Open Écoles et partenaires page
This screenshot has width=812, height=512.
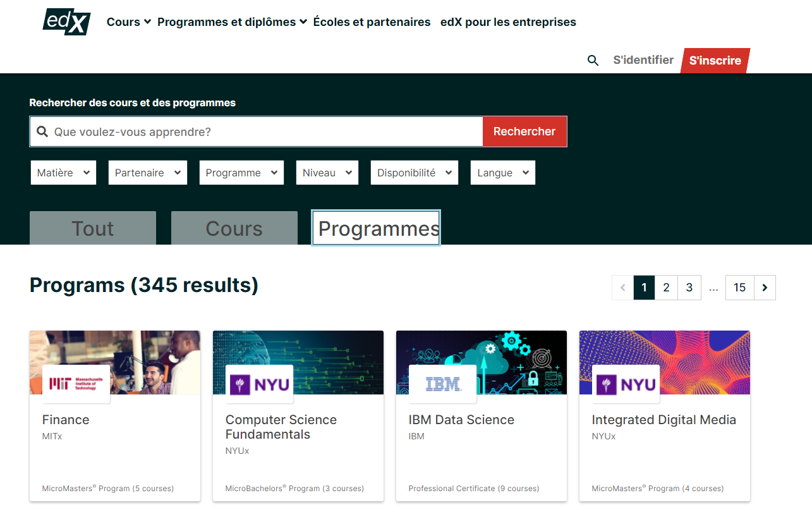point(372,22)
